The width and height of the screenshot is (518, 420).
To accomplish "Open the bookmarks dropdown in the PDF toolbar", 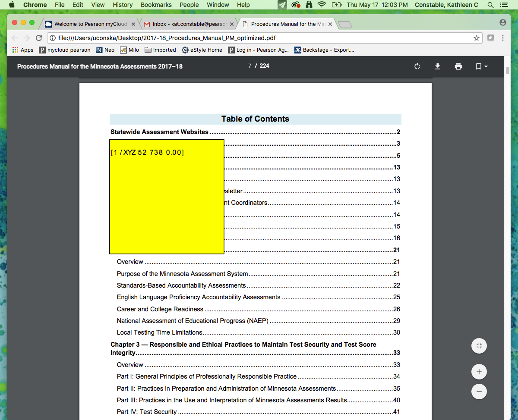I will point(480,66).
